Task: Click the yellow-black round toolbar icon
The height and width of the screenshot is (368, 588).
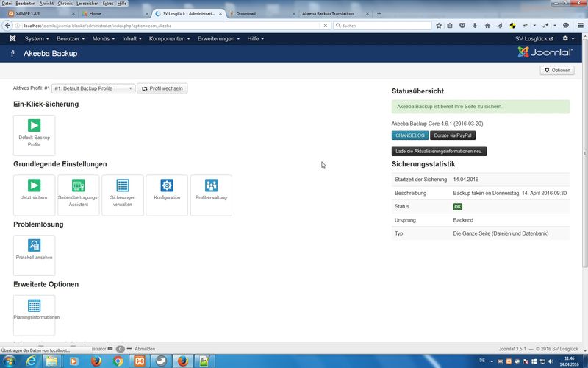Action: point(512,26)
